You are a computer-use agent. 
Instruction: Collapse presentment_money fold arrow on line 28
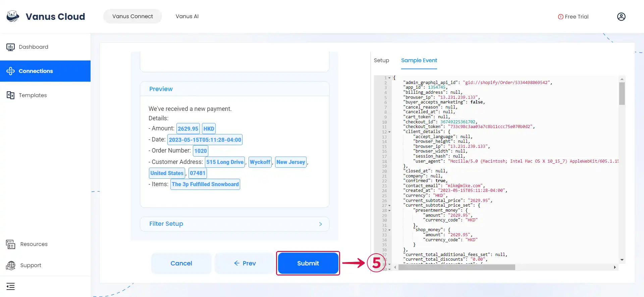[389, 211]
